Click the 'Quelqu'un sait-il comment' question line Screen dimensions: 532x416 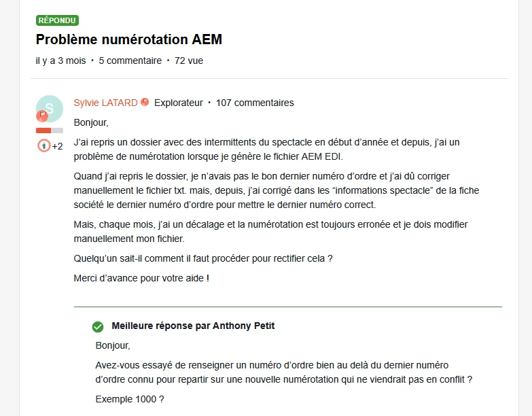coord(203,258)
